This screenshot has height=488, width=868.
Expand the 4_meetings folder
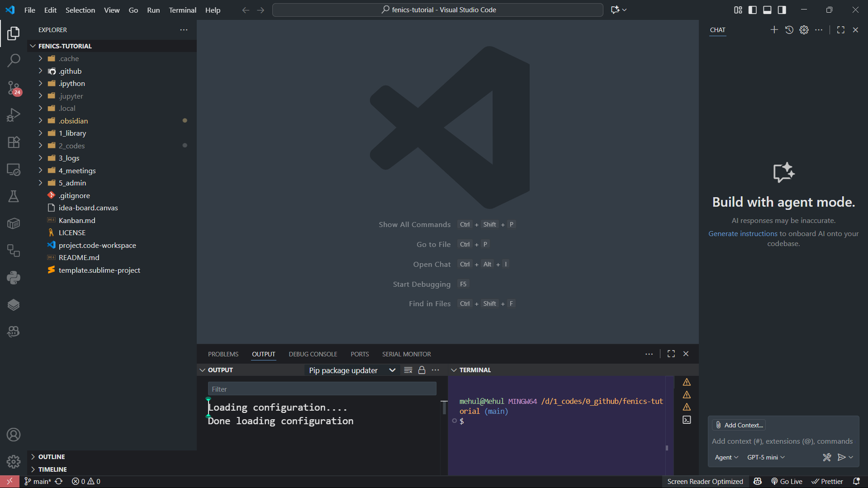click(112, 171)
